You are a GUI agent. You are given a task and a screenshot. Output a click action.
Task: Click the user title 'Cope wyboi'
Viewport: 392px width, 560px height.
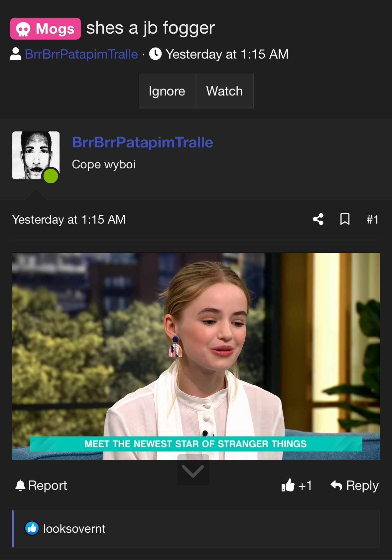104,164
